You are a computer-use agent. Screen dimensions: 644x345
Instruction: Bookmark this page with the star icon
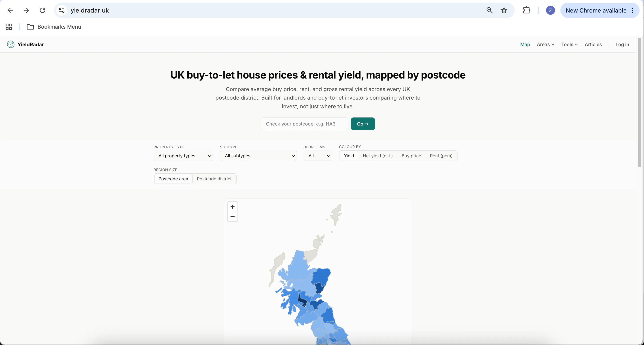(x=504, y=10)
